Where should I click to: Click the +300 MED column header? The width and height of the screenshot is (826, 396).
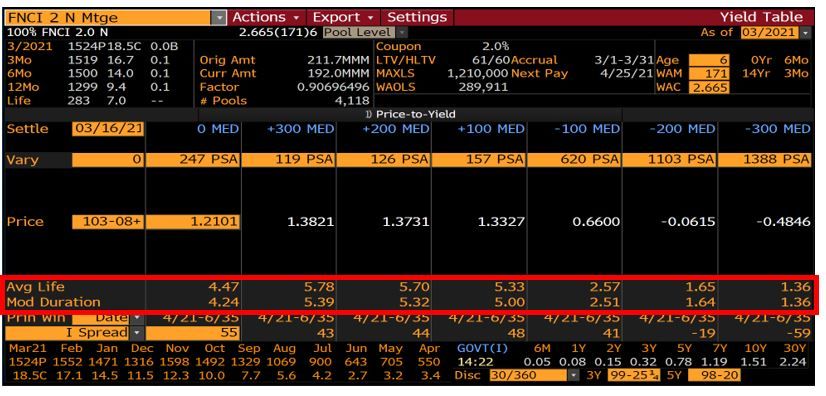[x=301, y=130]
